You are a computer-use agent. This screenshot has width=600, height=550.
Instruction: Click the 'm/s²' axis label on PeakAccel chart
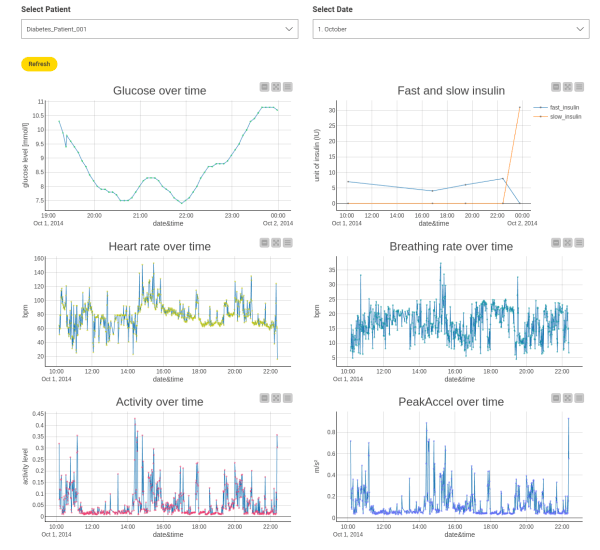[316, 466]
